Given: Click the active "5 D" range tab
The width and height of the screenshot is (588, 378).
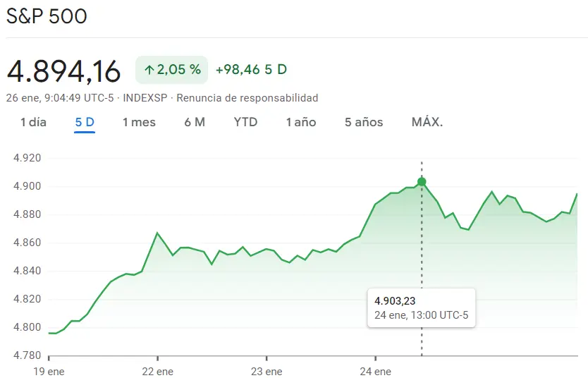Looking at the screenshot, I should [85, 122].
